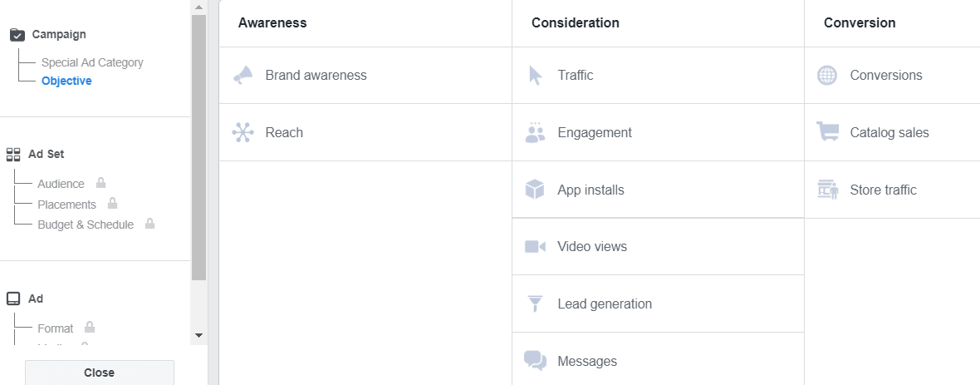Go to the Objective step
Image resolution: width=980 pixels, height=385 pixels.
tap(66, 81)
